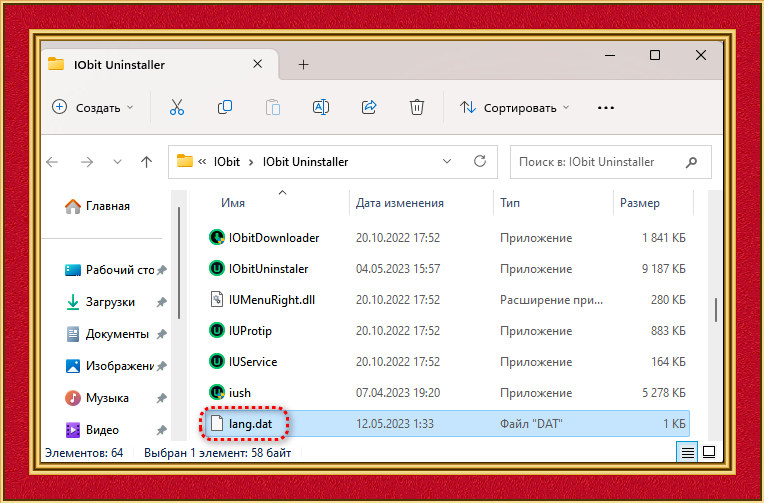
Task: Click IObit Uninstaller breadcrumb segment
Action: coord(306,162)
